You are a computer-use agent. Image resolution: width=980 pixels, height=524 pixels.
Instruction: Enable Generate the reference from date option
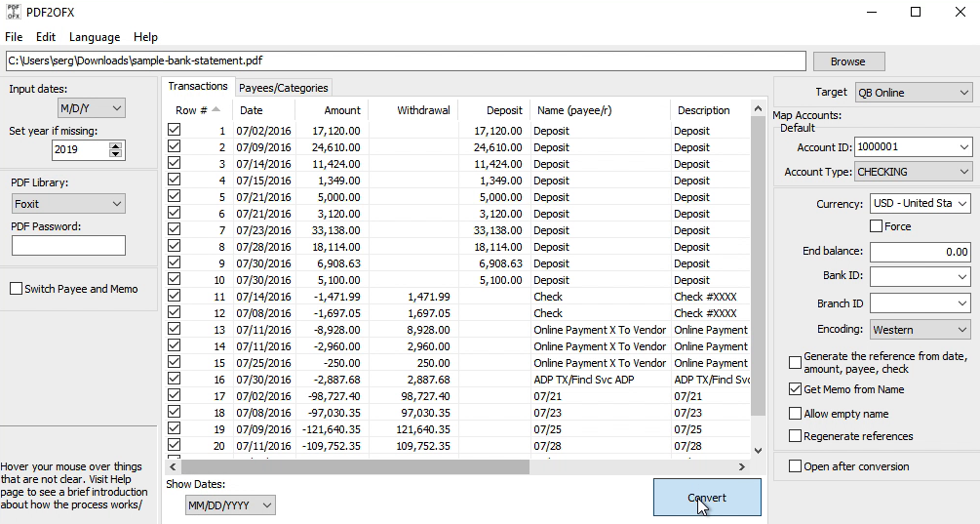click(x=795, y=363)
